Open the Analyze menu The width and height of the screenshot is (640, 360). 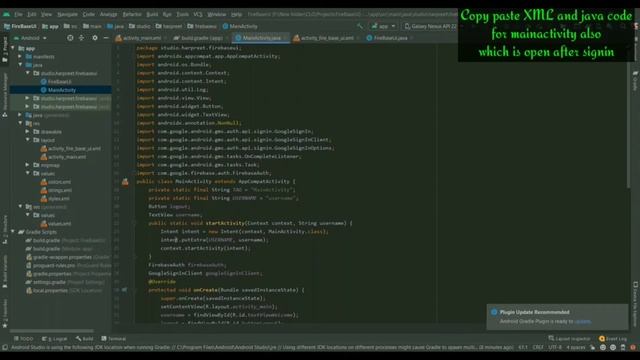(109, 14)
